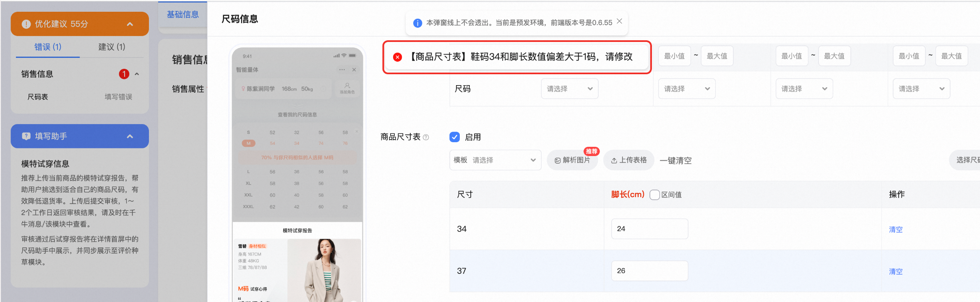
Task: Click the second 最大值 input field
Action: [x=834, y=56]
